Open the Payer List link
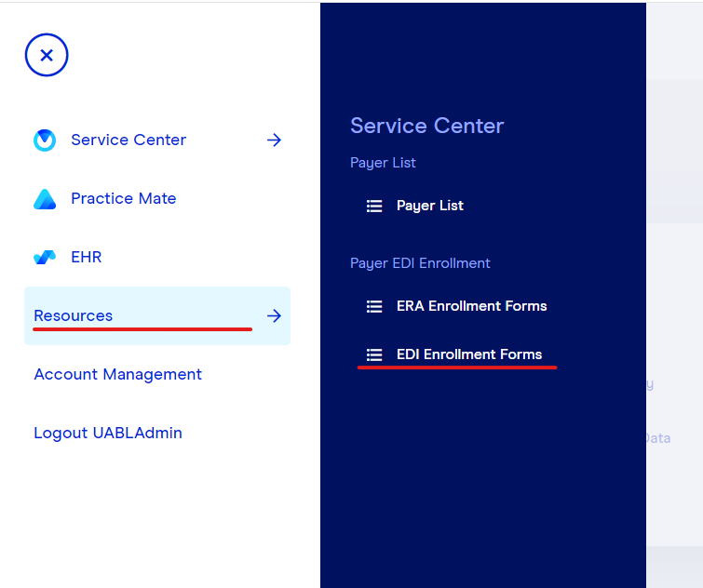The image size is (703, 588). tap(430, 206)
